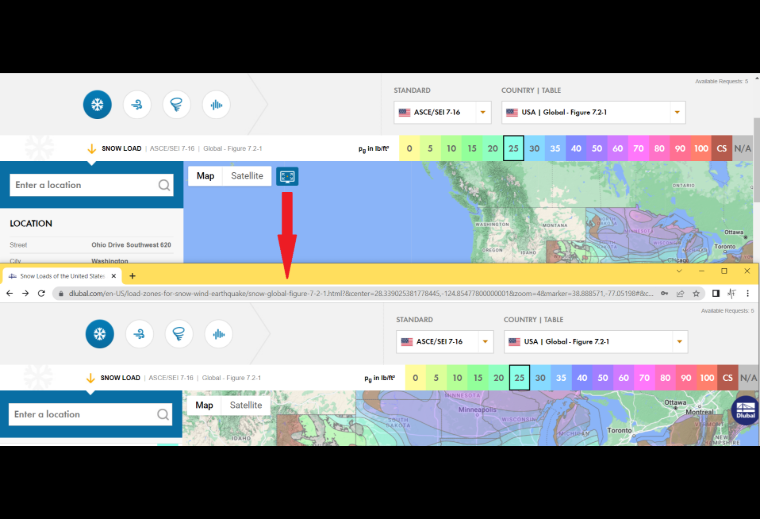The height and width of the screenshot is (519, 760).
Task: Click the password key icon in address bar
Action: [665, 294]
